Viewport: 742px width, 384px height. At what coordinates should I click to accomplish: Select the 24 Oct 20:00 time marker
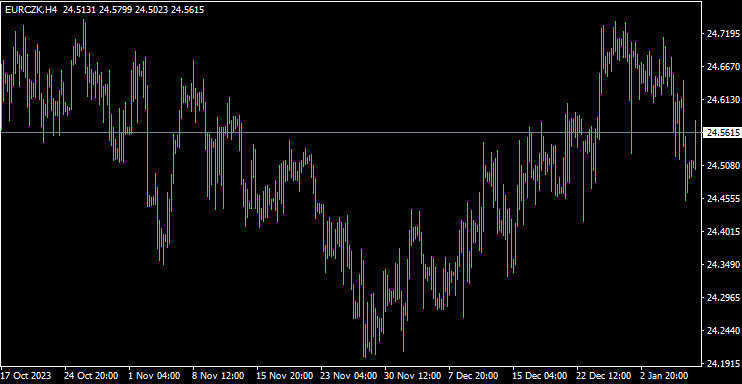pyautogui.click(x=91, y=376)
